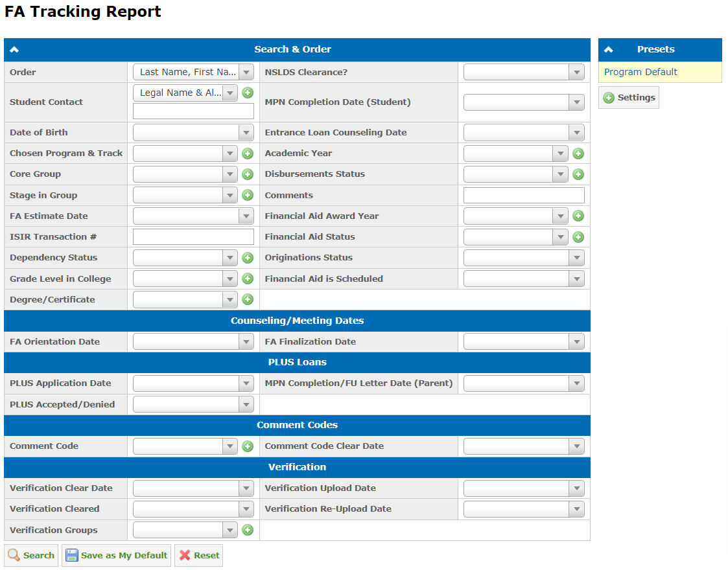This screenshot has height=570, width=728.
Task: Click the Student Contact text field
Action: click(x=193, y=111)
